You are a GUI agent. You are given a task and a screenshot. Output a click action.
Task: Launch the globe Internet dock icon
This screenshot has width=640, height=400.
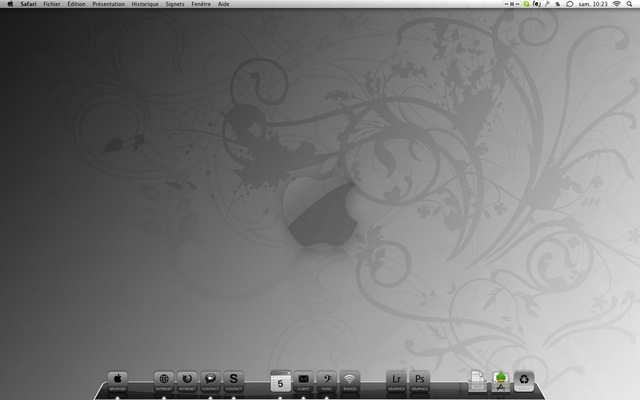[x=164, y=381]
